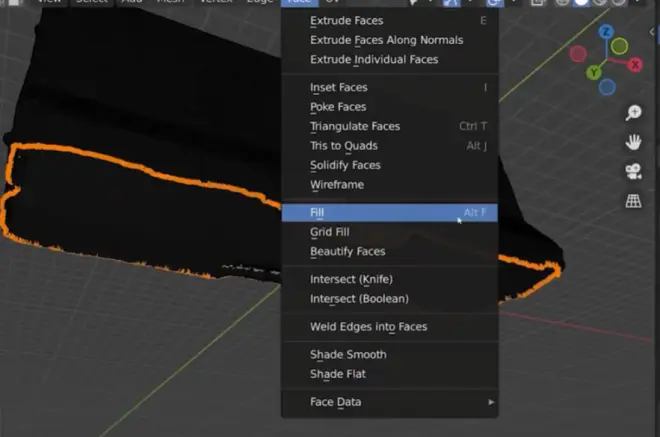Choose Grid Fill
Image resolution: width=660 pixels, height=437 pixels.
coord(390,232)
